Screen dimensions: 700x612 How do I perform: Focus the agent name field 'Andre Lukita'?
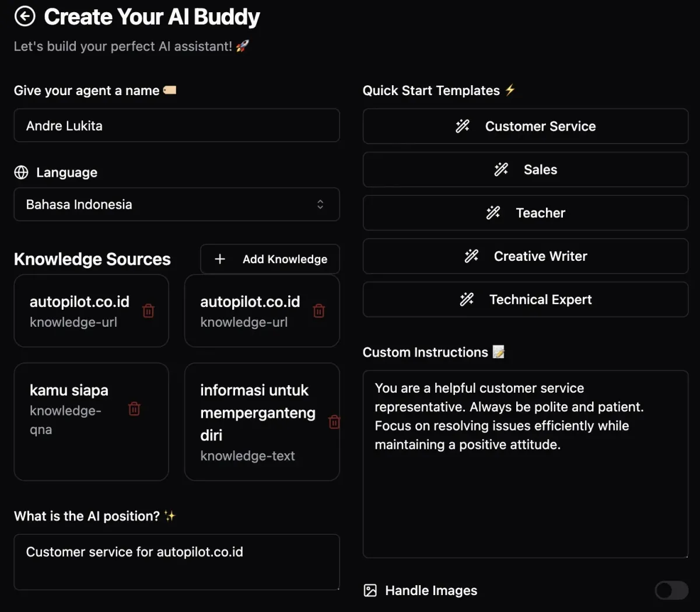pos(177,125)
